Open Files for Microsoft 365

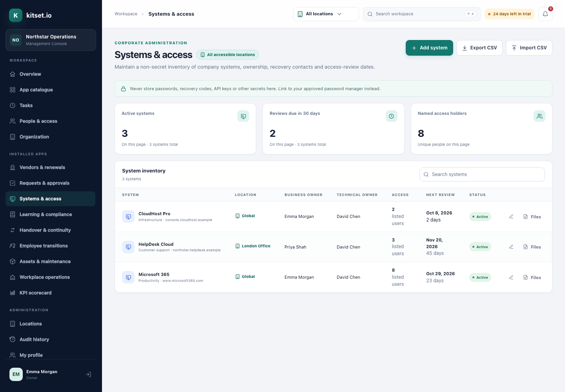(532, 278)
